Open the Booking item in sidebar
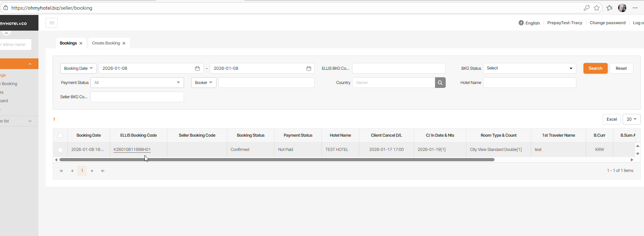Image resolution: width=644 pixels, height=236 pixels. tap(9, 84)
